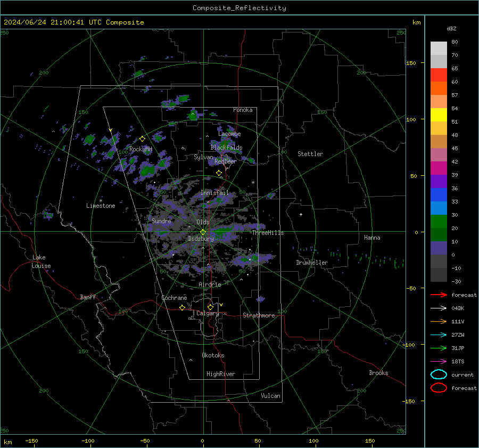Click the yellow diamond marker near Cochrane
This screenshot has height=448, width=479.
click(183, 308)
